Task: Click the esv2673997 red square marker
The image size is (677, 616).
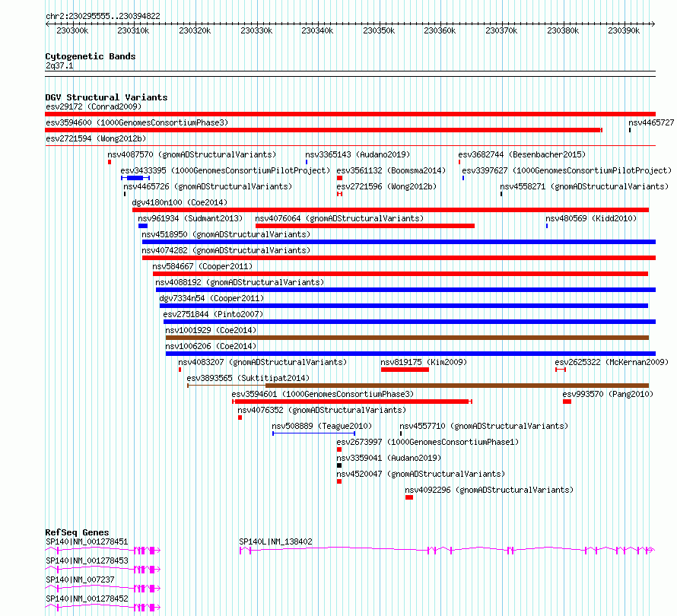Action: coord(339,449)
